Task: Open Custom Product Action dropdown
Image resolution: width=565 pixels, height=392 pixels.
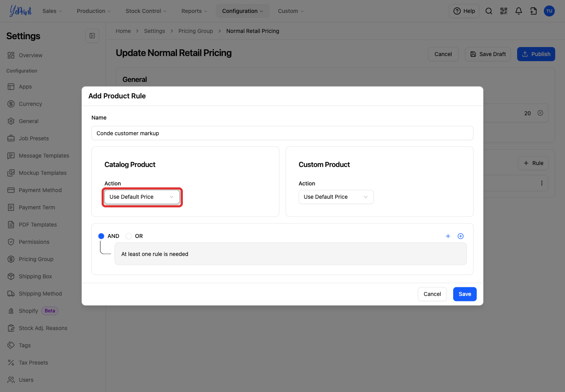Action: 336,197
